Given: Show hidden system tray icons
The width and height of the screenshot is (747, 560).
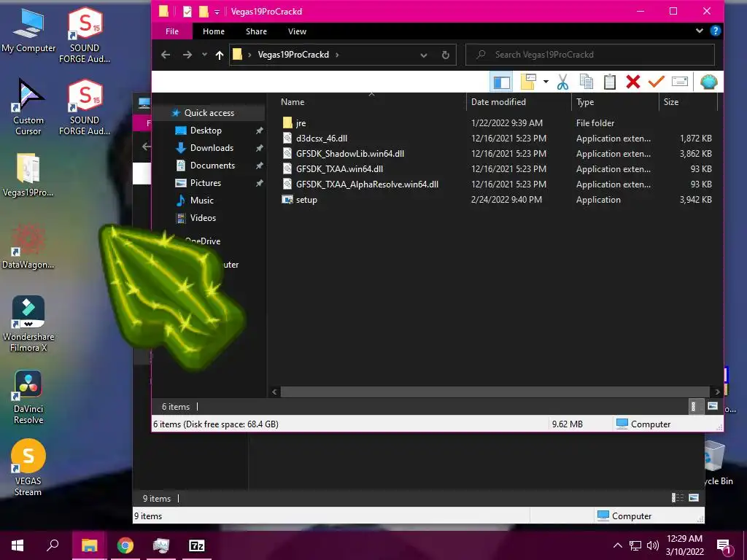Looking at the screenshot, I should [x=617, y=545].
